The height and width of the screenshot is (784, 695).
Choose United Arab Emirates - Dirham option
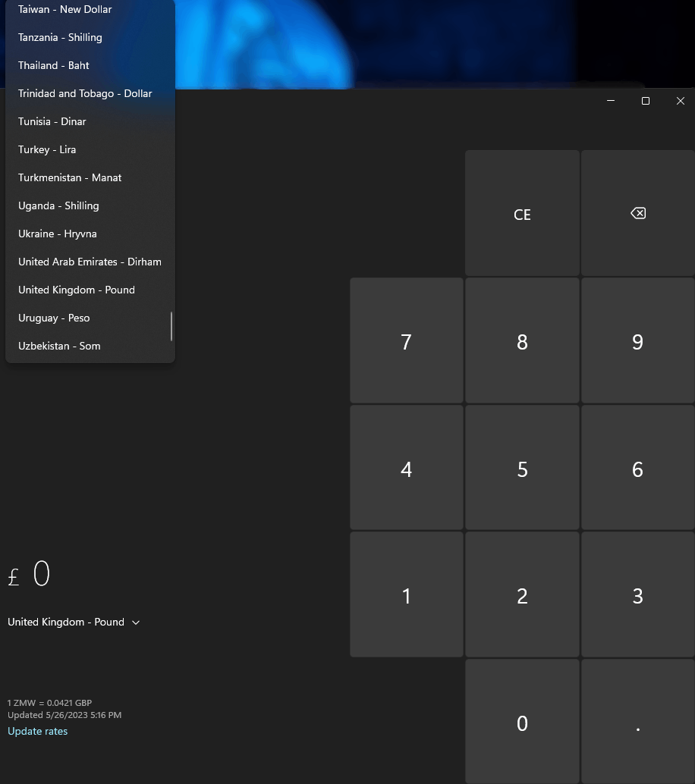click(90, 262)
